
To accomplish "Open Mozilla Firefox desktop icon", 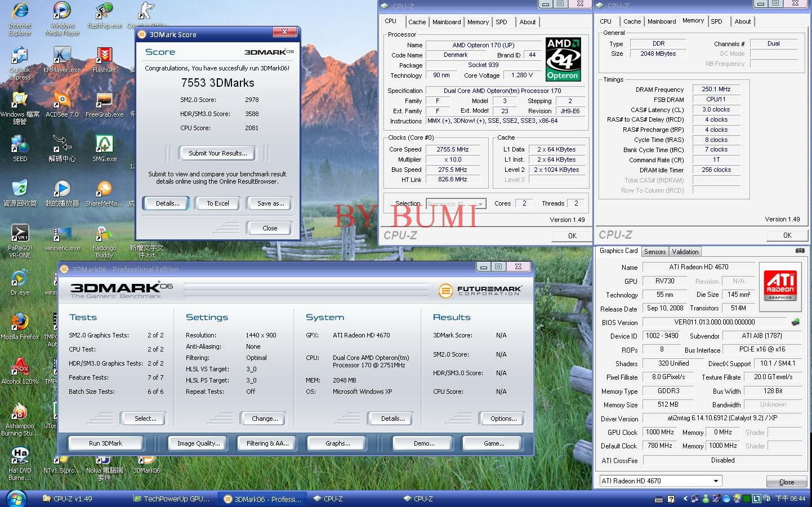I will [20, 327].
